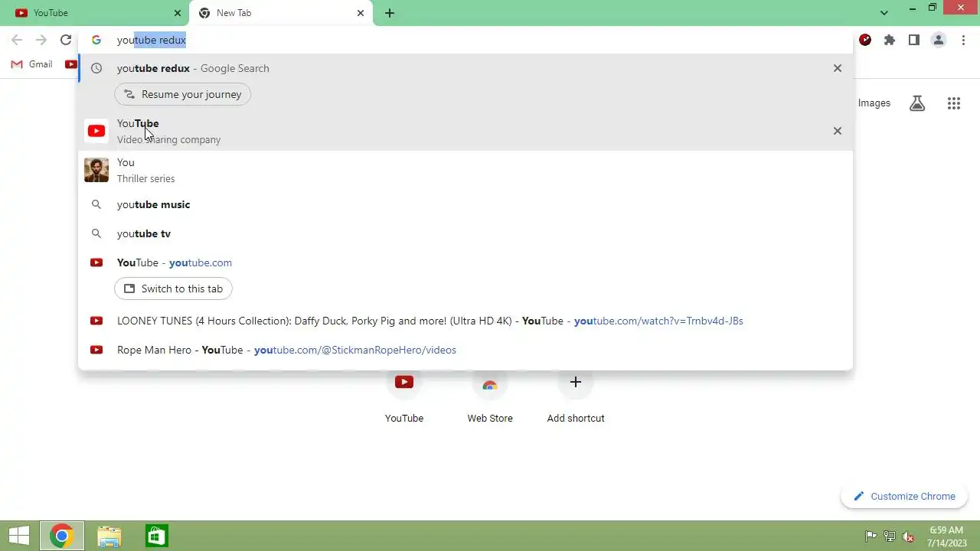This screenshot has height=551, width=980.
Task: Close the New Tab tab
Action: (361, 13)
